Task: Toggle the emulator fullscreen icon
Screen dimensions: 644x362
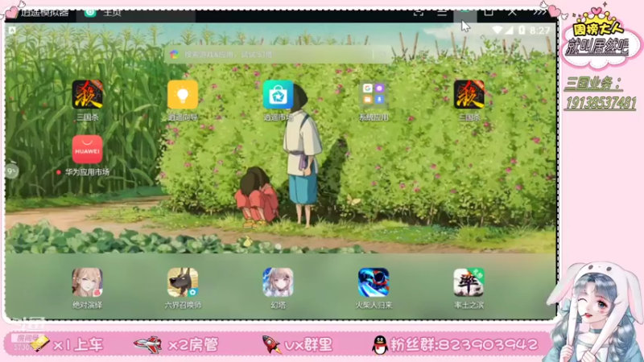Action: click(418, 13)
